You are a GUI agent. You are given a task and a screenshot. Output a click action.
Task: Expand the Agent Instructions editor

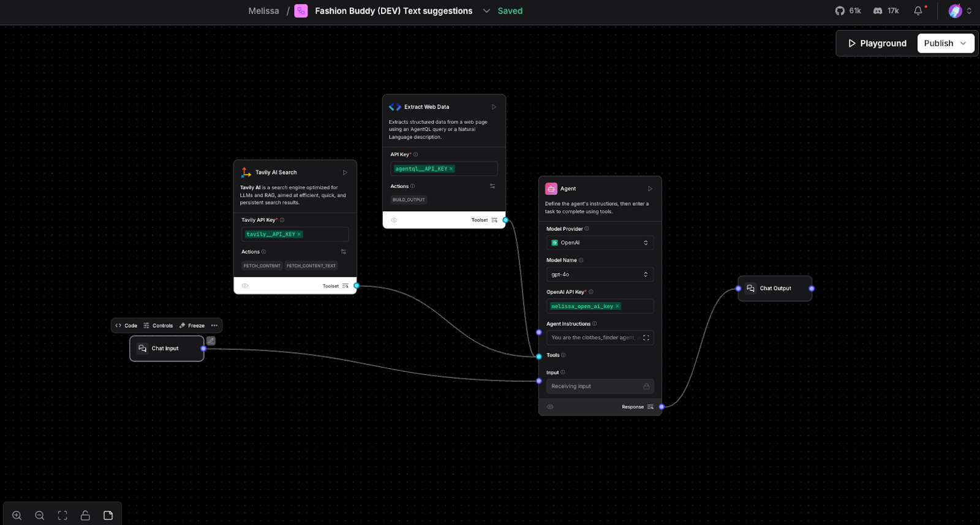point(646,338)
